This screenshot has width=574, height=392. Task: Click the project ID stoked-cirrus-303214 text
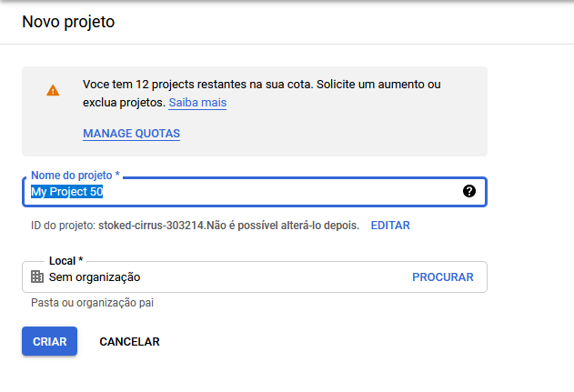(151, 226)
